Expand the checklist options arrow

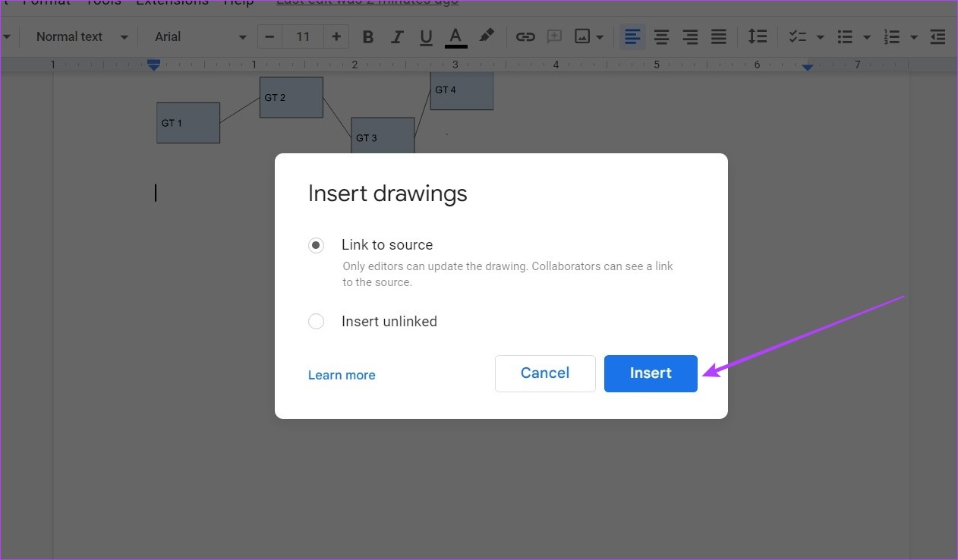click(x=820, y=37)
